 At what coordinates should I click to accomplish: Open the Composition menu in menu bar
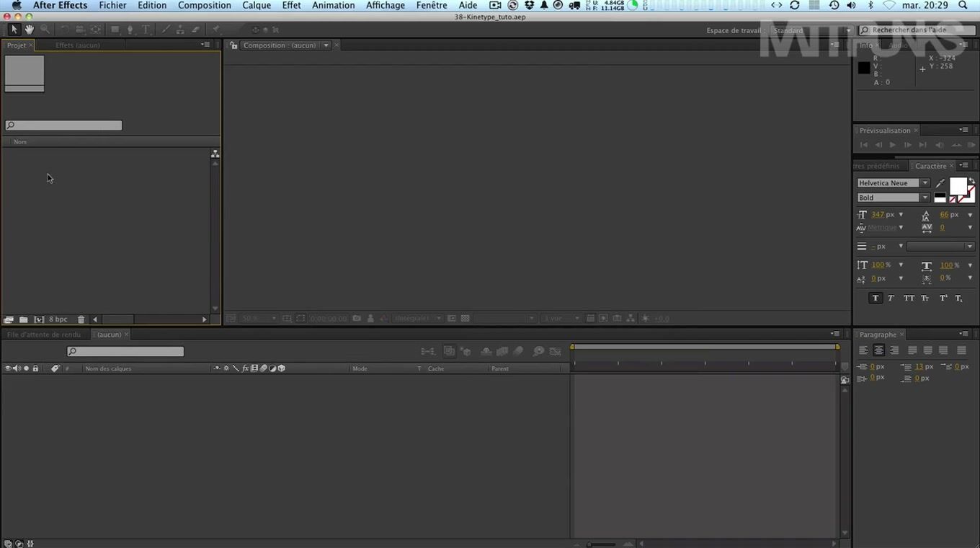click(x=205, y=5)
